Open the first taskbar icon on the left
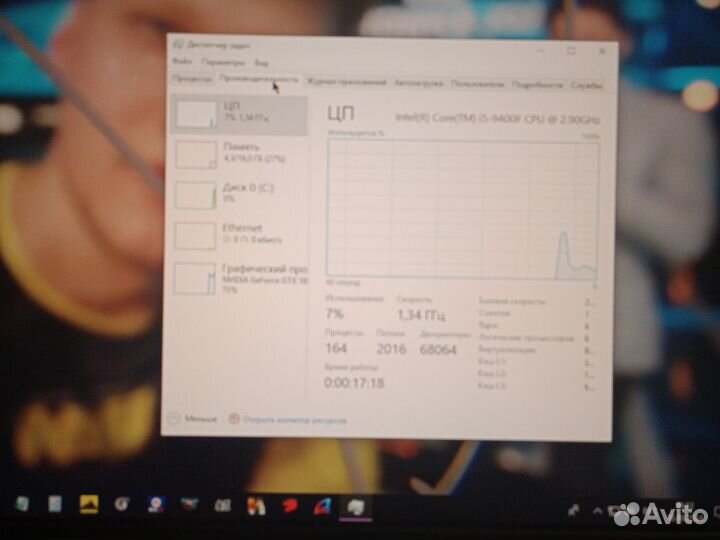Screen dimensions: 720x540 point(22,504)
